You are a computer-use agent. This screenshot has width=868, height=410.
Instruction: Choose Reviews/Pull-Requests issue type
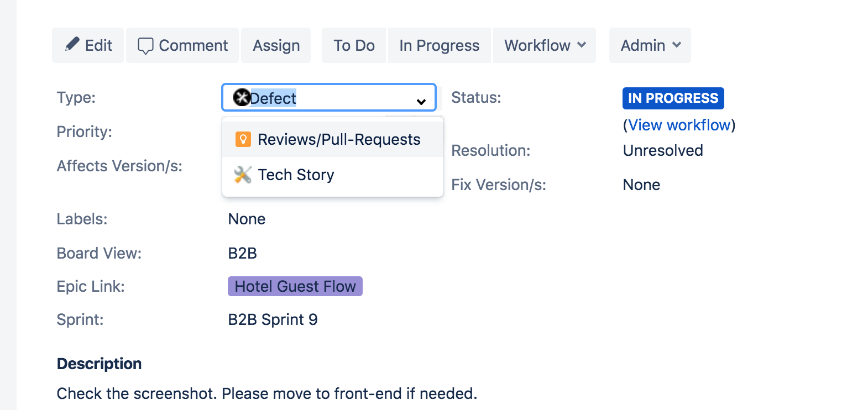point(333,139)
